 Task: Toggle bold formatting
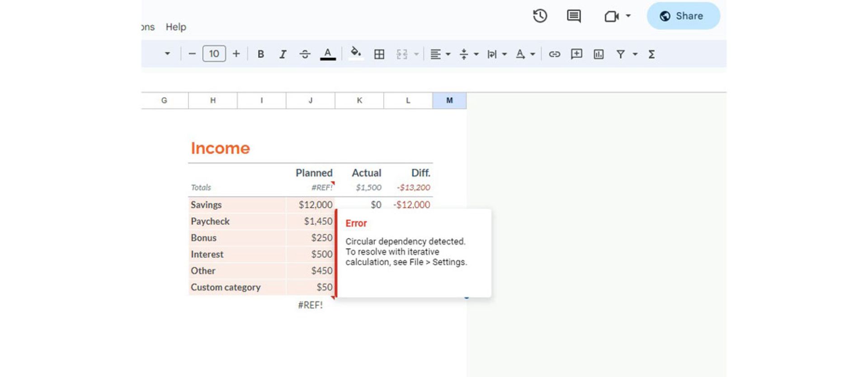tap(261, 54)
